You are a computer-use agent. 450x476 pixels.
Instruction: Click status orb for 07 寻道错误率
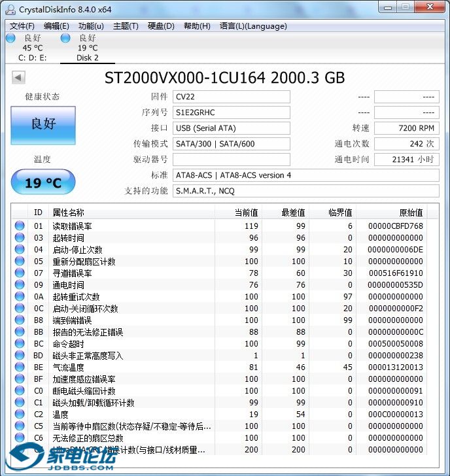20,273
